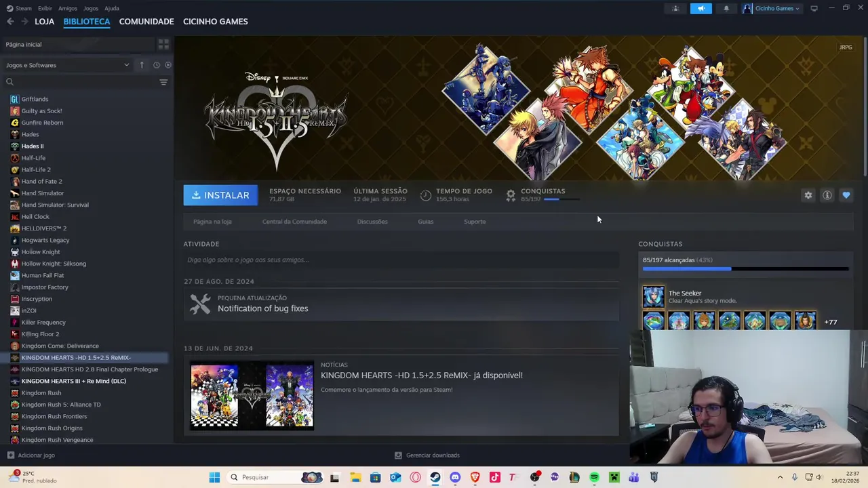Click the 85/197 achievements progress bar in the panel
Viewport: 868px width, 488px height.
pyautogui.click(x=745, y=269)
